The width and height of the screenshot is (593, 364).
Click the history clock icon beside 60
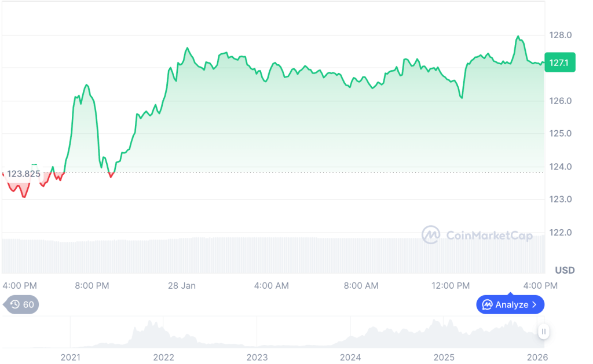click(x=15, y=304)
